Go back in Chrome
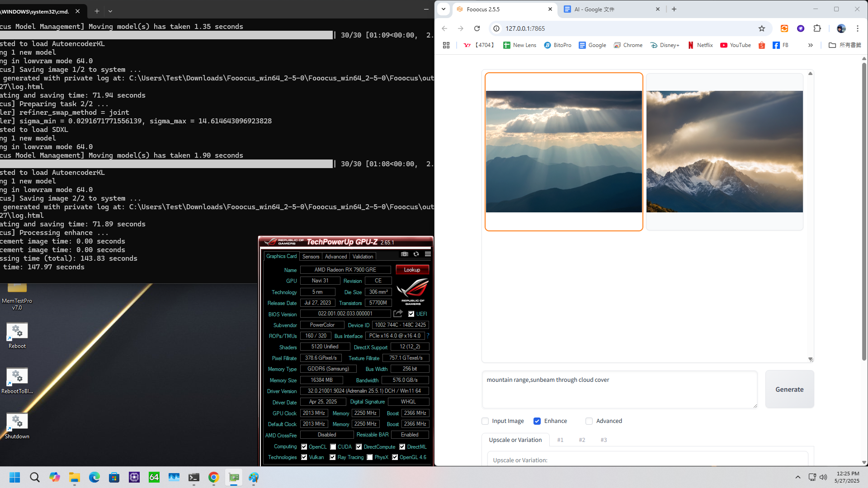The width and height of the screenshot is (868, 488). click(x=444, y=28)
